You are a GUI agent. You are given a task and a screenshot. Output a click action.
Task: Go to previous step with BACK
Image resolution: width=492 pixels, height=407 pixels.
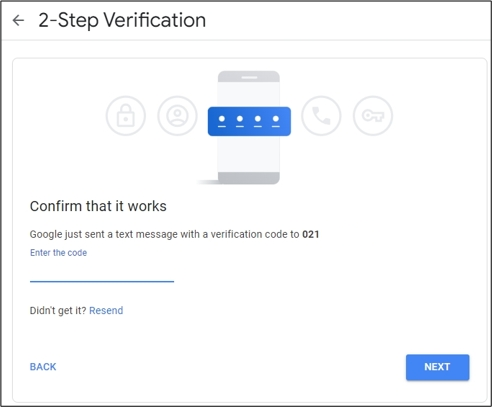[43, 367]
